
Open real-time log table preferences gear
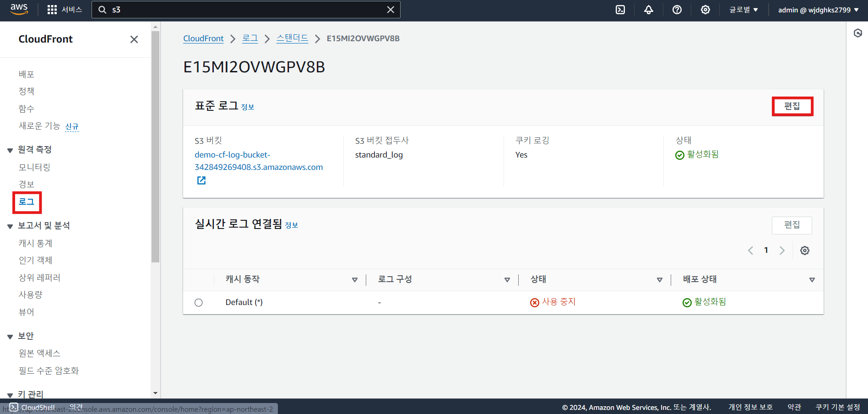[805, 251]
